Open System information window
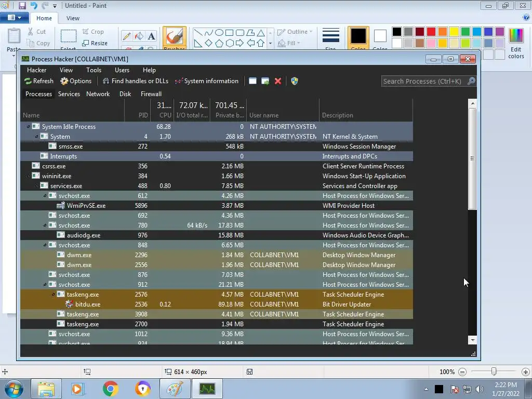The image size is (532, 399). [x=207, y=81]
